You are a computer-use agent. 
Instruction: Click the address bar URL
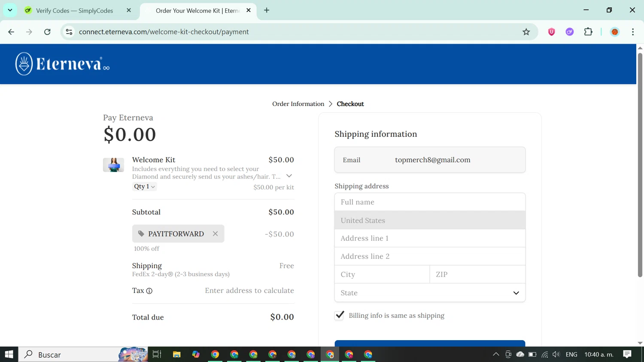click(164, 32)
